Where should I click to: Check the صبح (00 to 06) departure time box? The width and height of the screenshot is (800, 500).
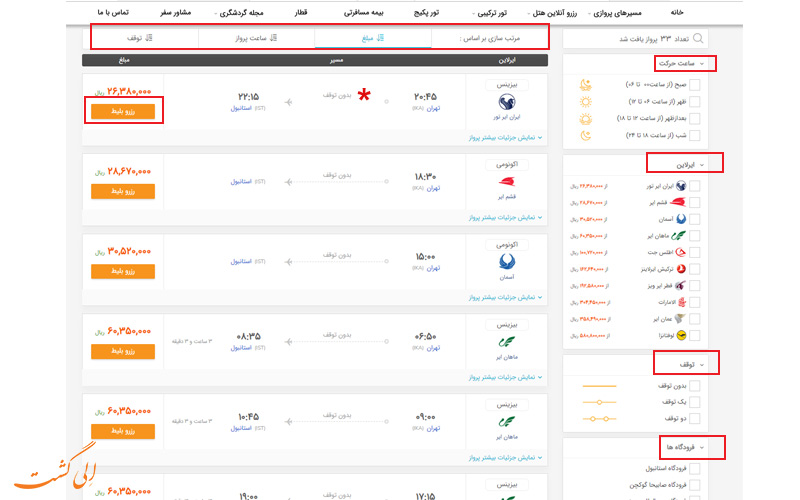[694, 85]
